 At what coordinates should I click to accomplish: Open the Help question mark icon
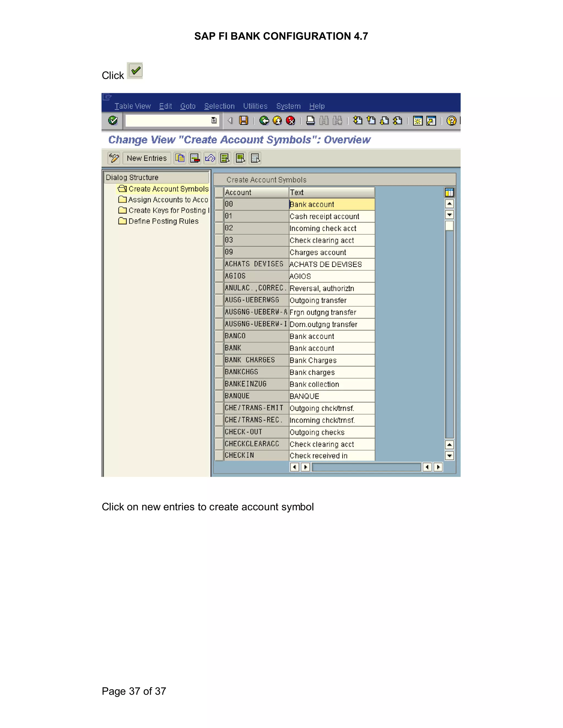click(x=451, y=120)
